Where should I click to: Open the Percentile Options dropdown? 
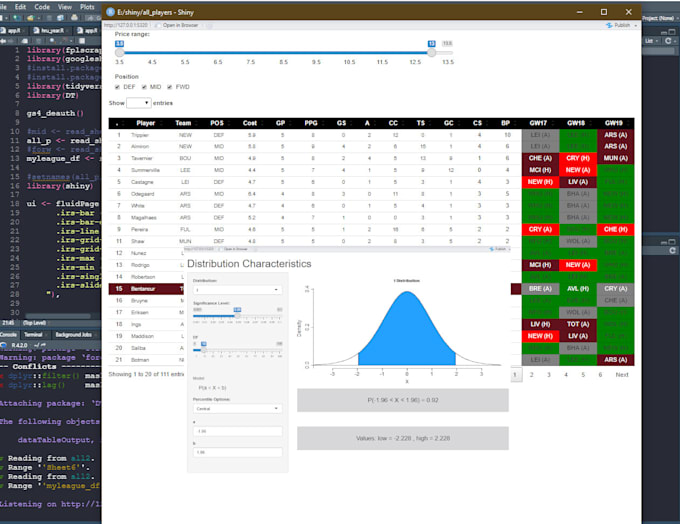tap(237, 409)
